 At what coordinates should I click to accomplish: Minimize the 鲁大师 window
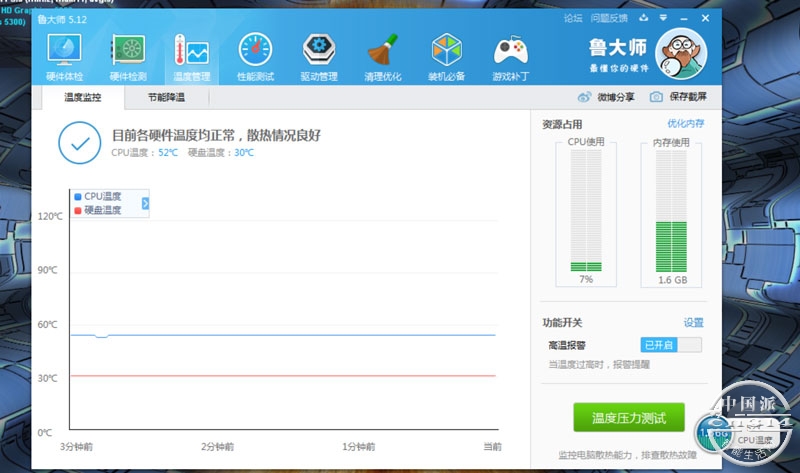click(684, 18)
